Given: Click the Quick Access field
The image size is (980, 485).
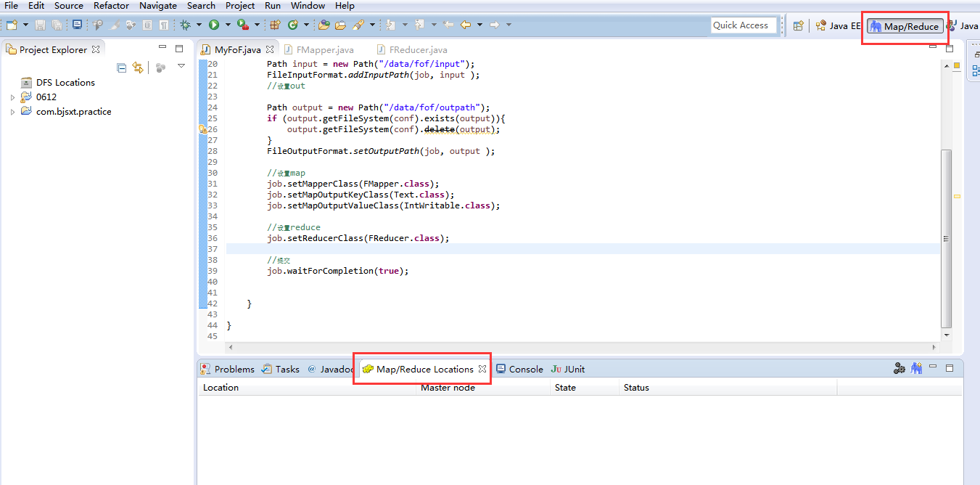Looking at the screenshot, I should point(744,25).
